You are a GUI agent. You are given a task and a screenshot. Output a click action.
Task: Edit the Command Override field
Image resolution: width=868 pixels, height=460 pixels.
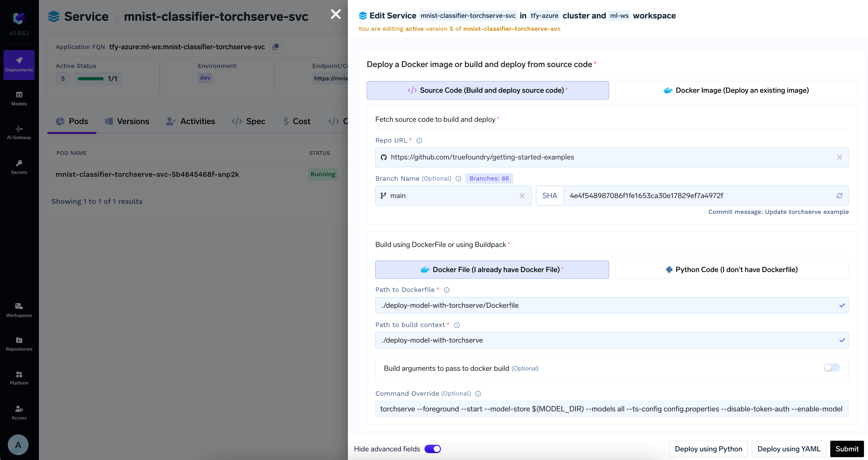[612, 409]
